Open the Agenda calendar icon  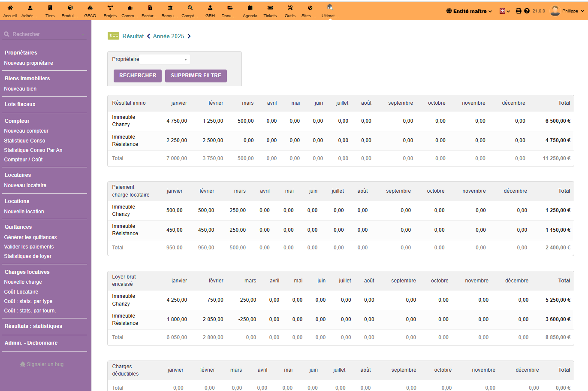[250, 8]
